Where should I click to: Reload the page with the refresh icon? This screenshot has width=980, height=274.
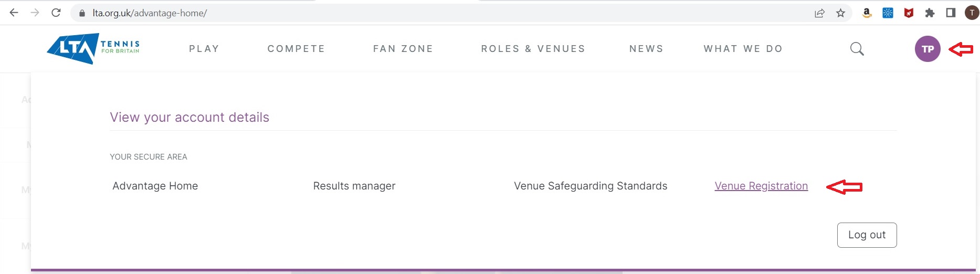click(56, 13)
